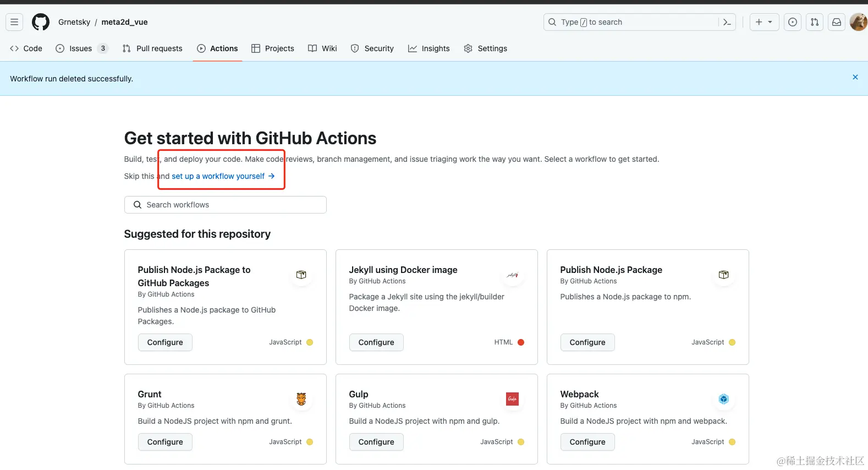Open the Issues tab
Screen dimensions: 868x470
[x=80, y=48]
